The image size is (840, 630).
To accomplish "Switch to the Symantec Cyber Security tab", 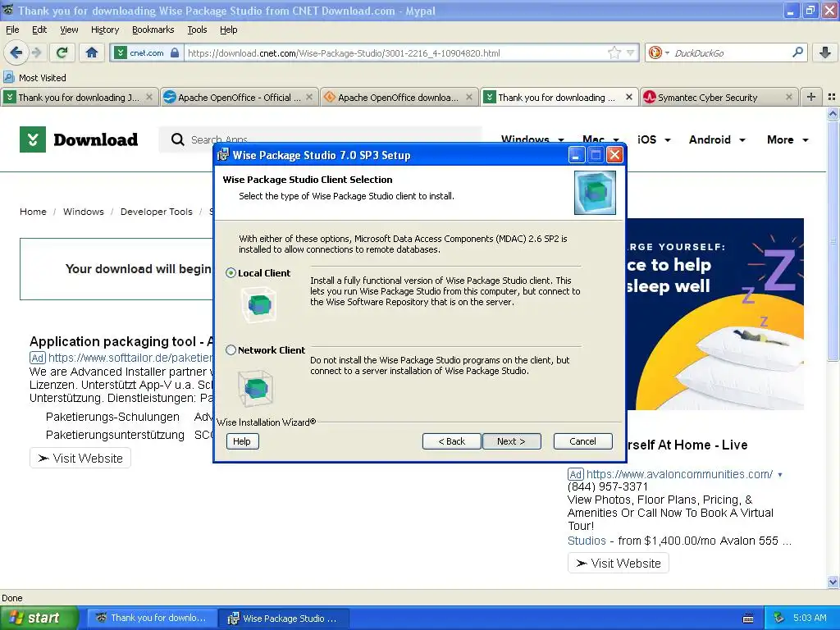I will click(x=719, y=98).
